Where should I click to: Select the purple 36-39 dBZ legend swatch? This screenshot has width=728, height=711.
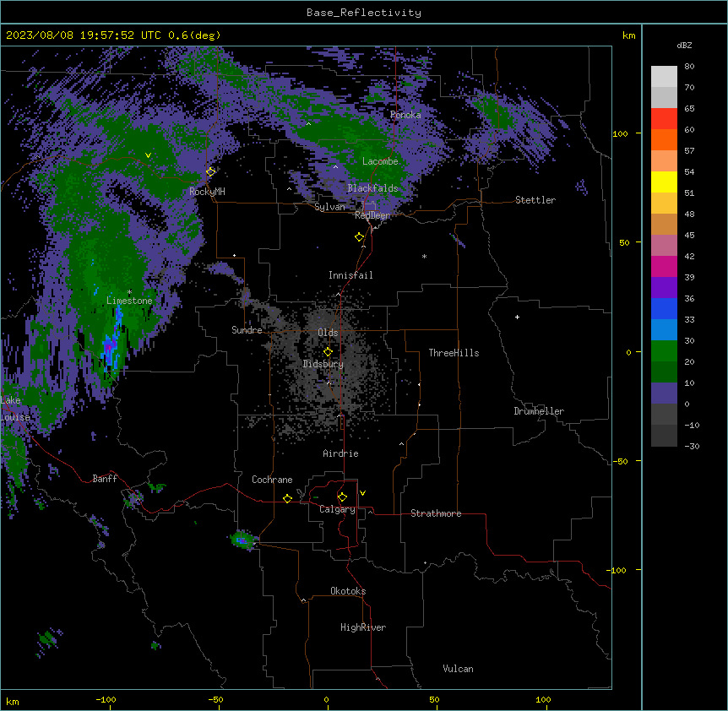pyautogui.click(x=664, y=288)
